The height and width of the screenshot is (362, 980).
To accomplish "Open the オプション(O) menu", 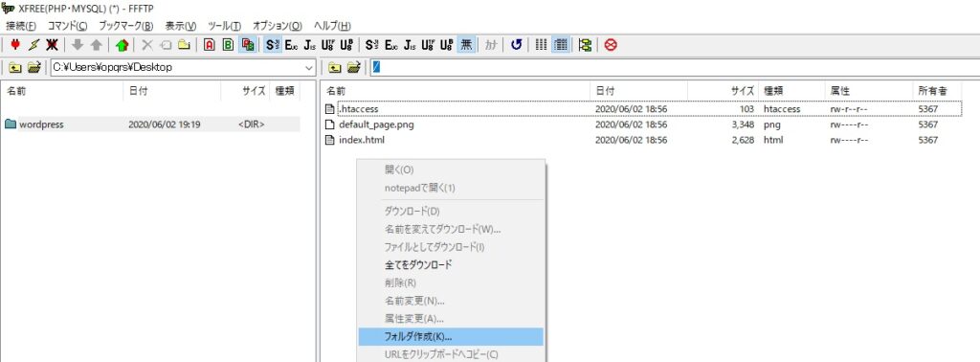I will (x=277, y=26).
